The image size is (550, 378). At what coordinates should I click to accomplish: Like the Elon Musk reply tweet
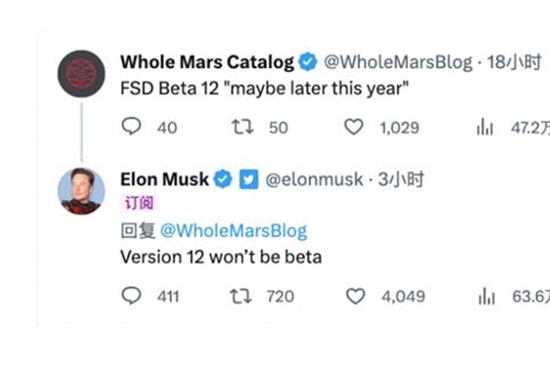pos(356,296)
